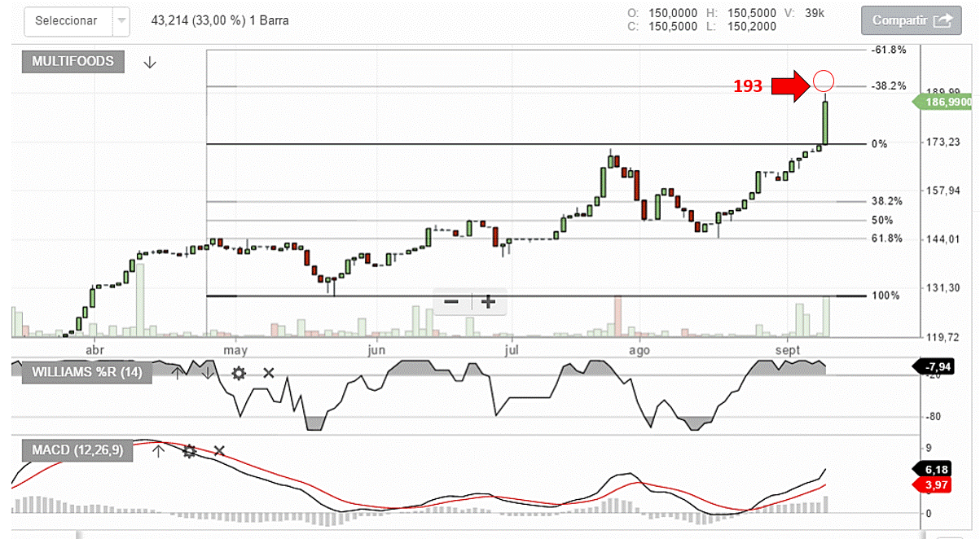
Task: Remove the Williams %R indicator
Action: [x=268, y=373]
